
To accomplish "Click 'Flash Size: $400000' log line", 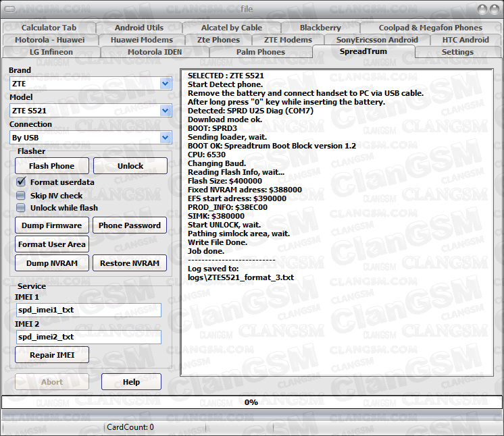I will (225, 181).
